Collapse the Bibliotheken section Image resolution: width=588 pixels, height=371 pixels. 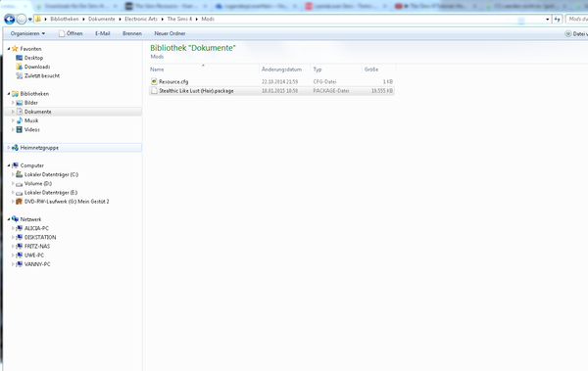point(9,94)
